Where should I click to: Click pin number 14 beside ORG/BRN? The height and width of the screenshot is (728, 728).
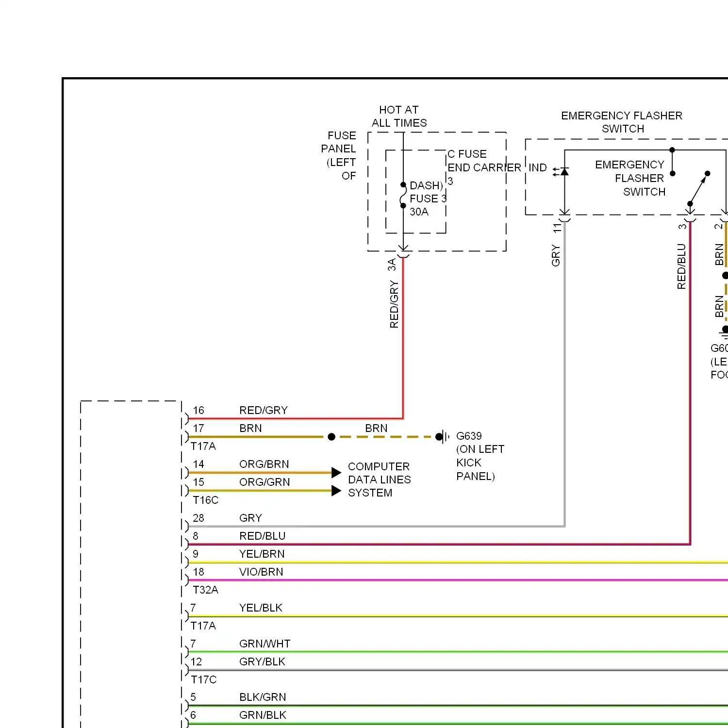[x=199, y=464]
